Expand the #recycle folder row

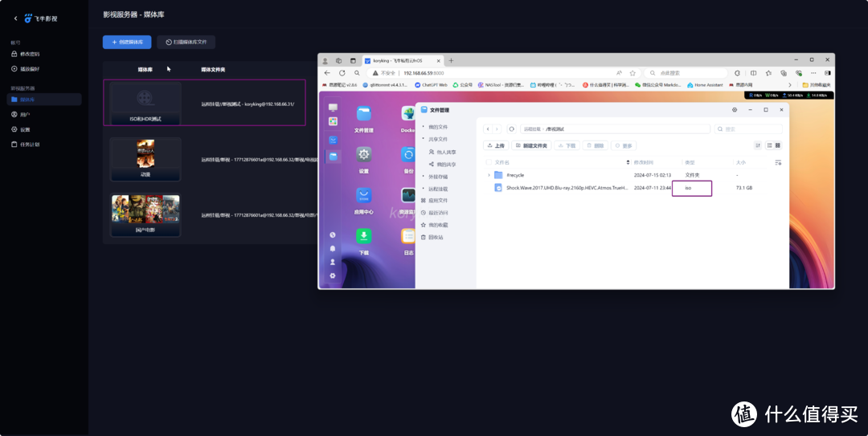pyautogui.click(x=489, y=175)
